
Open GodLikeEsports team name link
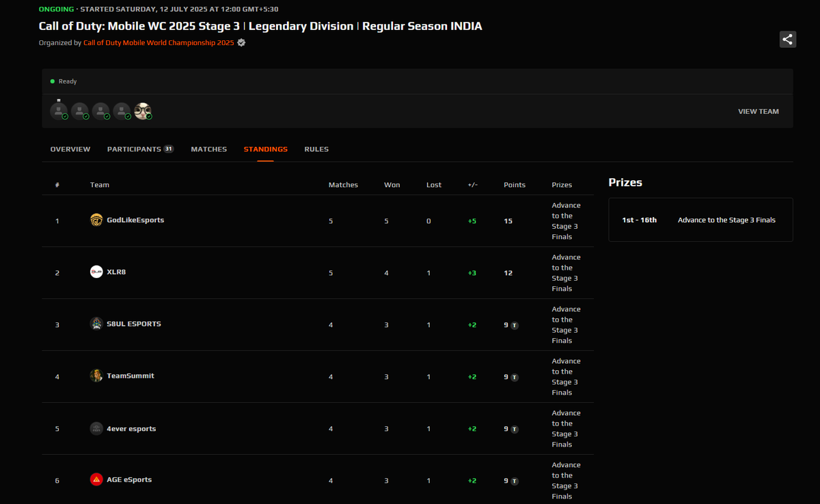tap(135, 220)
